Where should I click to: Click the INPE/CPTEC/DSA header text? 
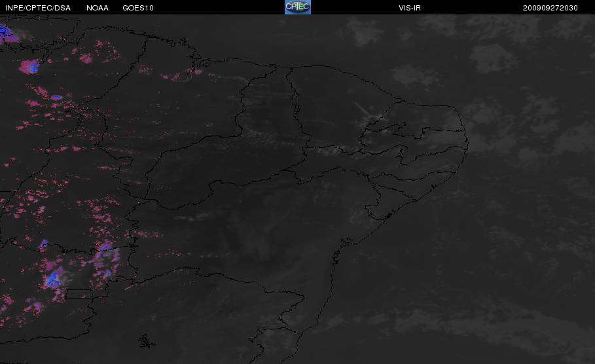pos(38,8)
